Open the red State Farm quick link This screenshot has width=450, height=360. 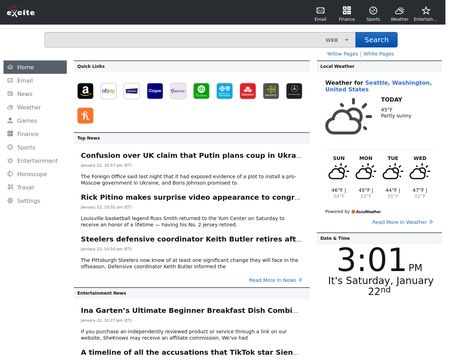pos(248,91)
